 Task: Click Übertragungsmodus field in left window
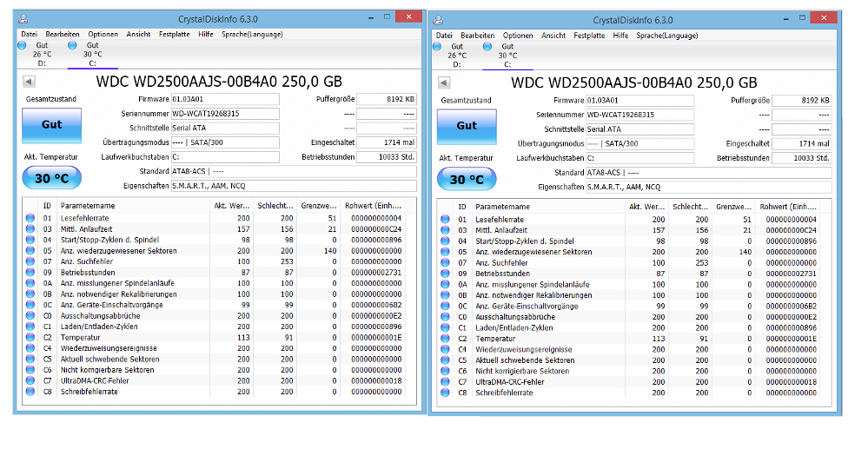225,142
